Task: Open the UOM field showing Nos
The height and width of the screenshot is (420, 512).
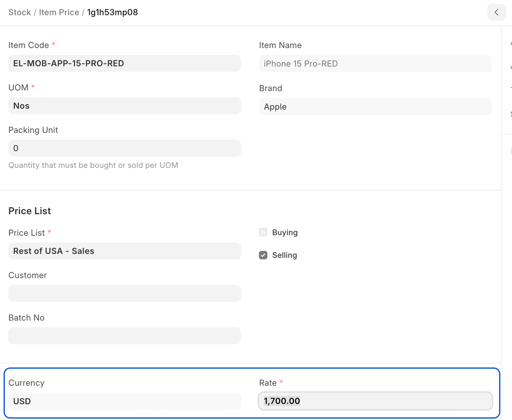Action: 124,106
